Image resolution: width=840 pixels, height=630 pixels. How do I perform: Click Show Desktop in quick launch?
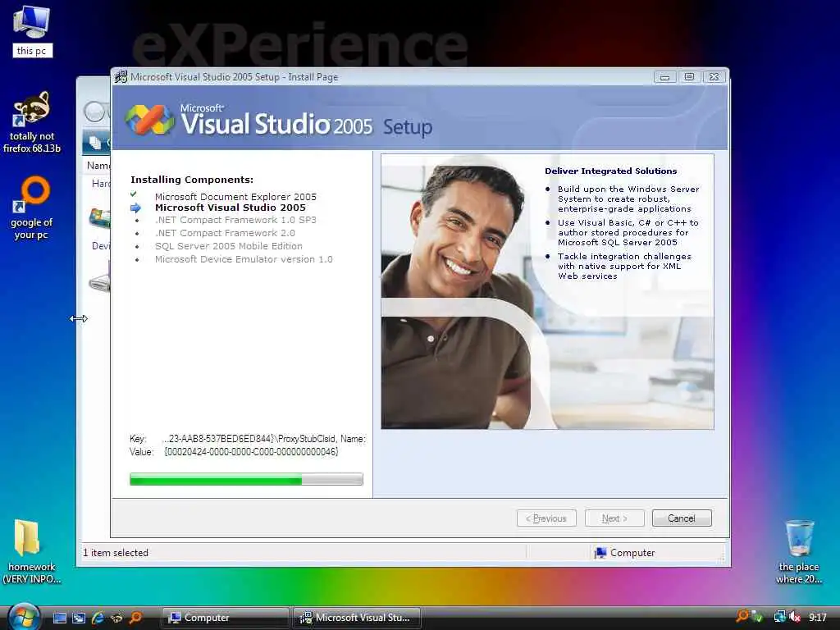60,618
